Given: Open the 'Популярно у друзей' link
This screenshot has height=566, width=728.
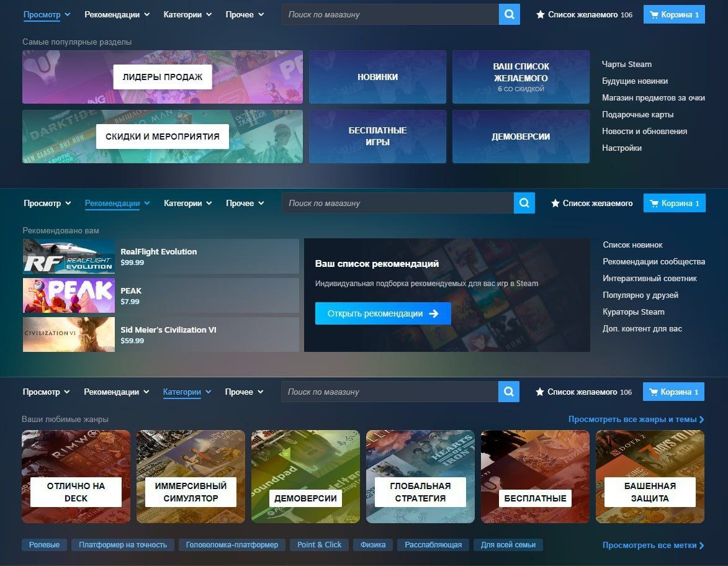Looking at the screenshot, I should (640, 295).
